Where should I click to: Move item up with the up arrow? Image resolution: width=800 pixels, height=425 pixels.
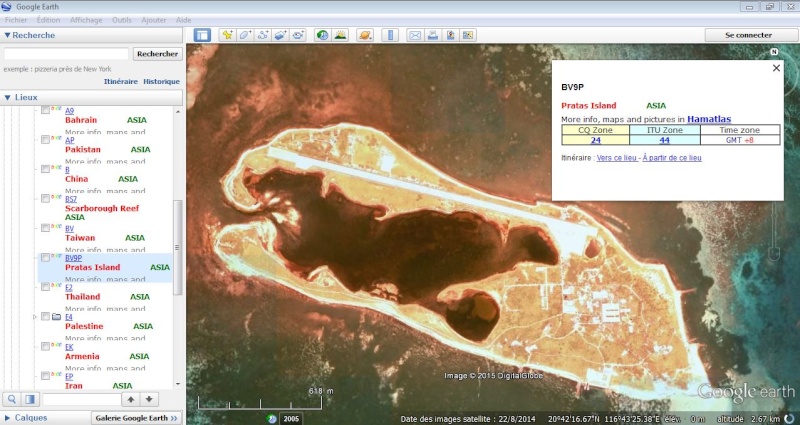click(131, 399)
